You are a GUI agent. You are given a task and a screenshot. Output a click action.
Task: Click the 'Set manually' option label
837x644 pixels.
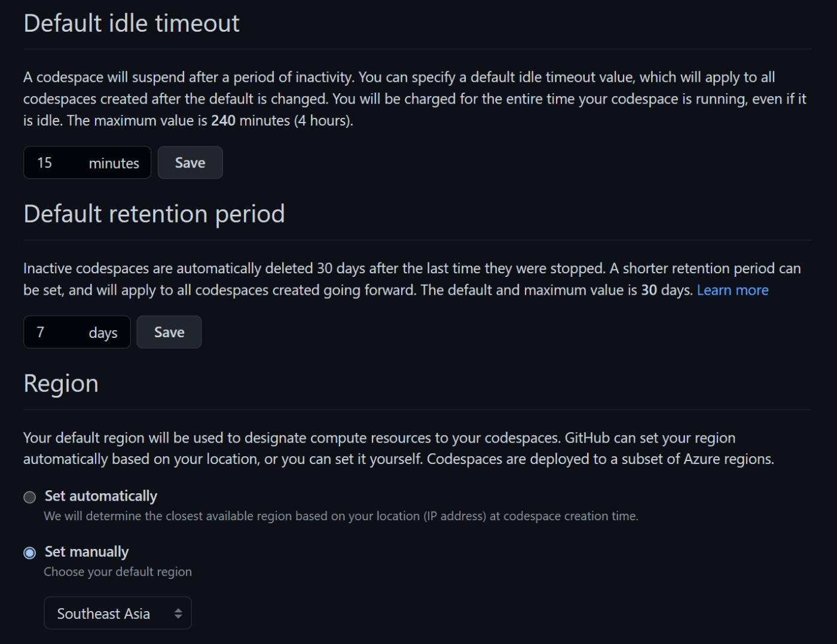click(x=87, y=551)
